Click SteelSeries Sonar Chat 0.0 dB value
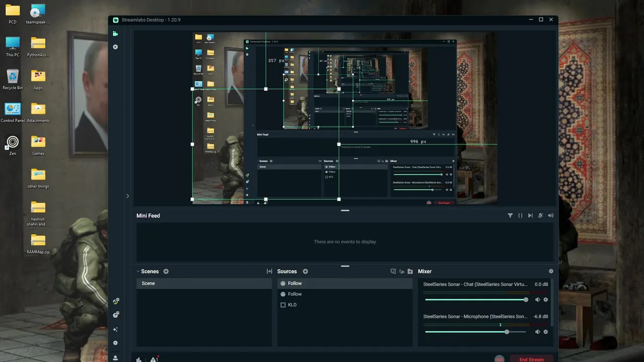This screenshot has height=362, width=644. click(x=541, y=285)
